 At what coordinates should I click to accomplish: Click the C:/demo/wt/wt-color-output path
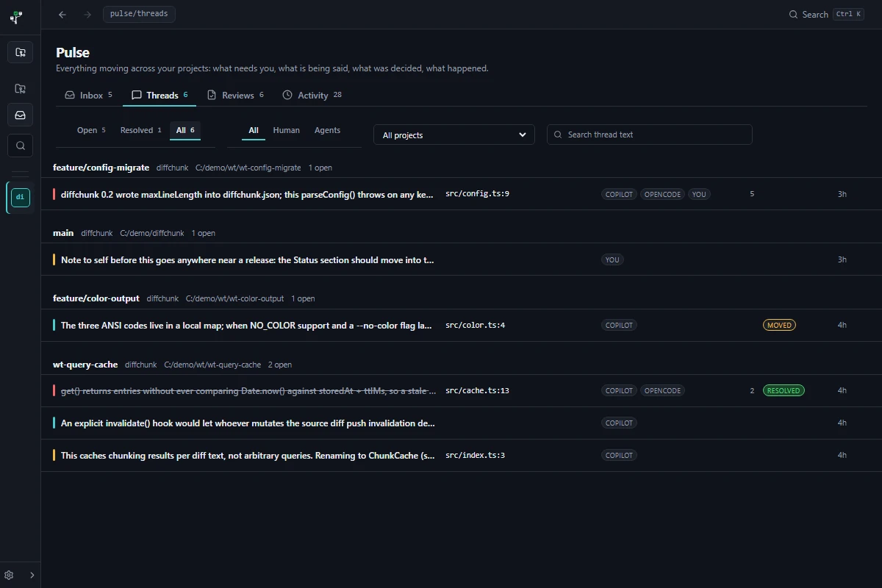coord(234,298)
